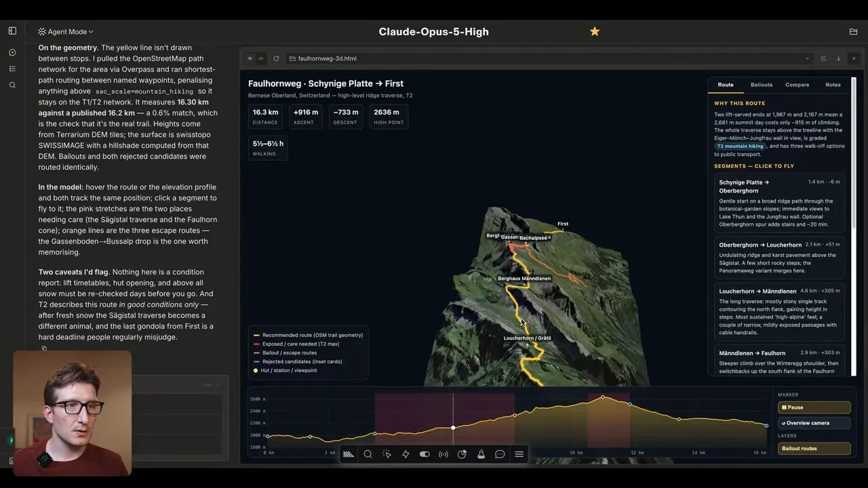Reload the faulhornweg-3d.html preview
Screen dimensions: 868x488
tap(276, 58)
